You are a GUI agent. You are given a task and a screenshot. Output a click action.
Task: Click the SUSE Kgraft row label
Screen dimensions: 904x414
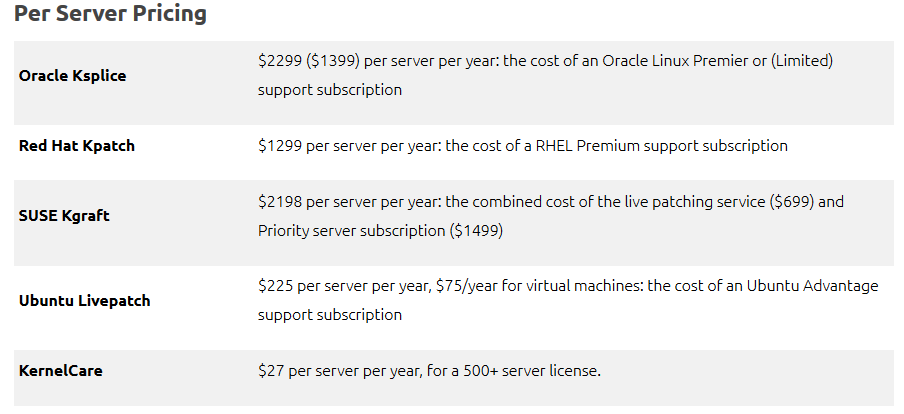pyautogui.click(x=65, y=216)
